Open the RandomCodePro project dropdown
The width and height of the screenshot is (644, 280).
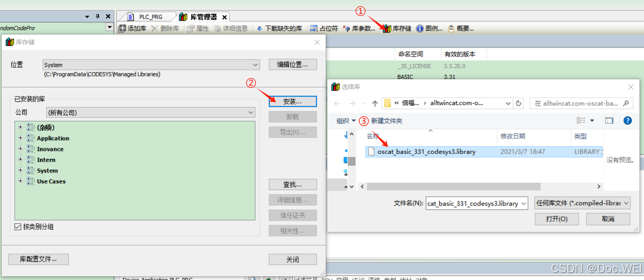coord(110,28)
